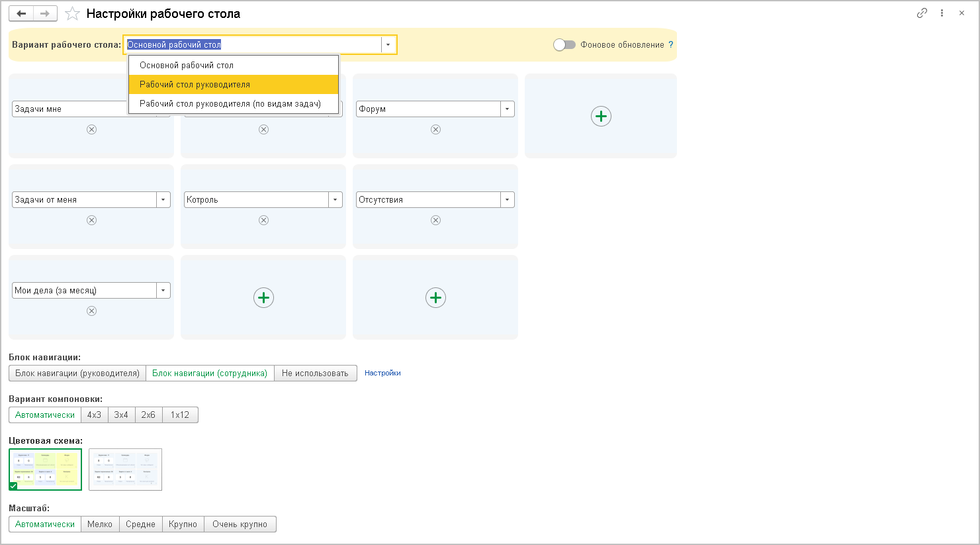Remove the Задачи от меня widget
The height and width of the screenshot is (545, 980).
pos(91,221)
